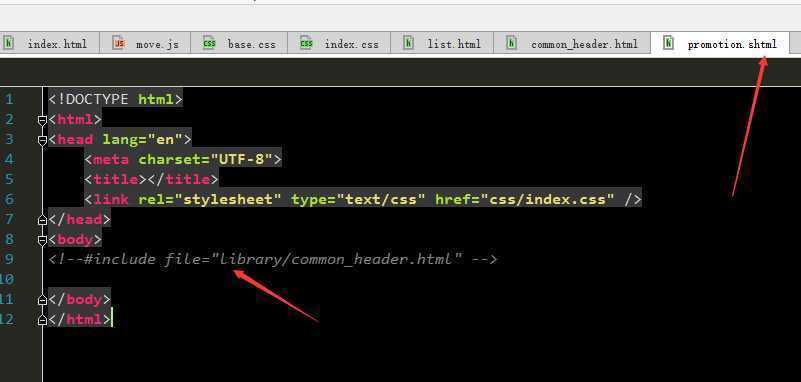Click rel="stylesheet" in the link tag
This screenshot has width=801, height=382.
coord(209,199)
